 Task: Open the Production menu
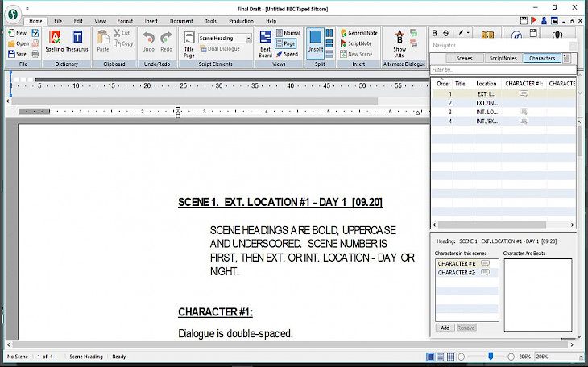tap(241, 21)
